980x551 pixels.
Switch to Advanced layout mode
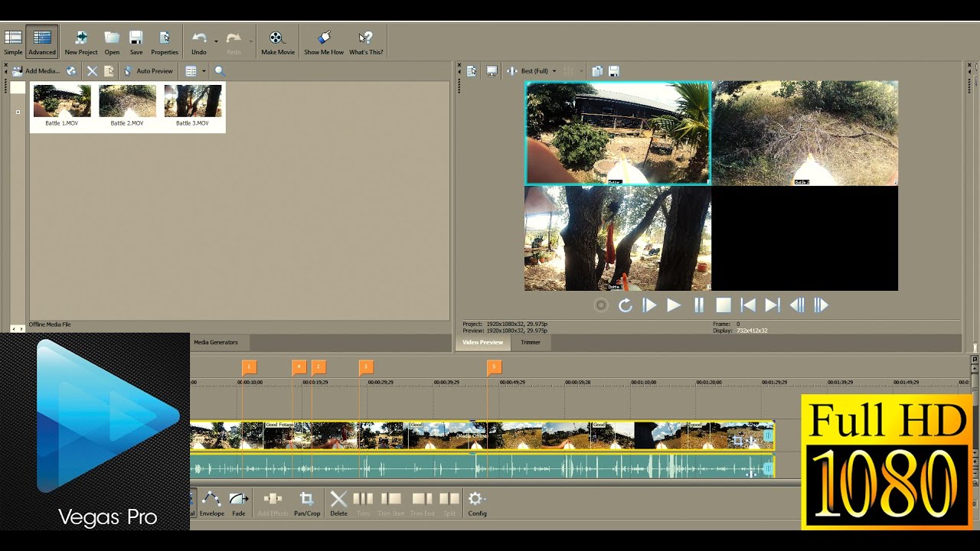point(42,43)
